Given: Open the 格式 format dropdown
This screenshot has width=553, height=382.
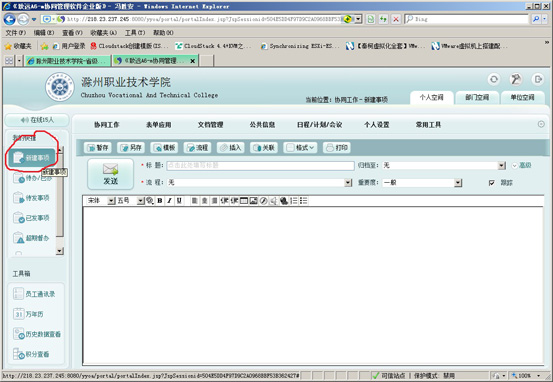Looking at the screenshot, I should click(x=299, y=147).
